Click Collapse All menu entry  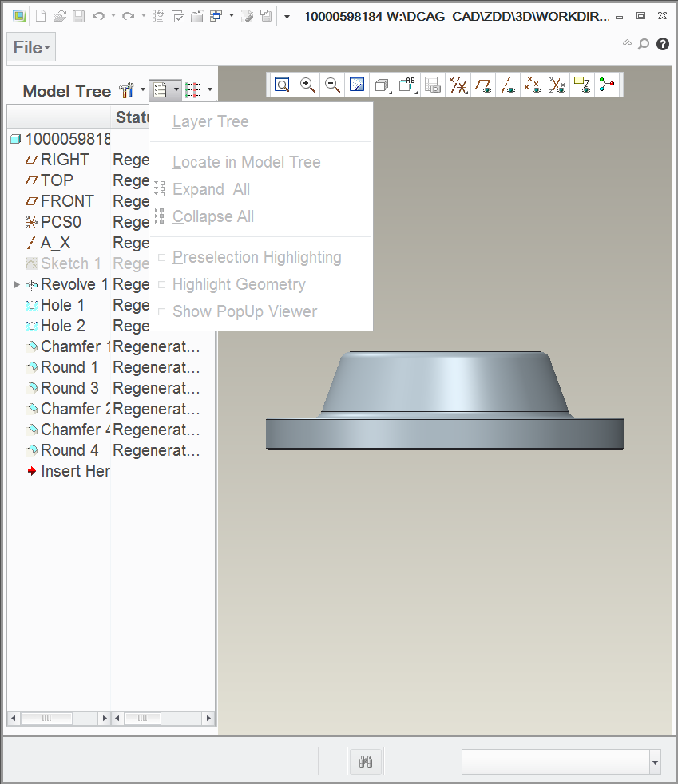point(212,216)
